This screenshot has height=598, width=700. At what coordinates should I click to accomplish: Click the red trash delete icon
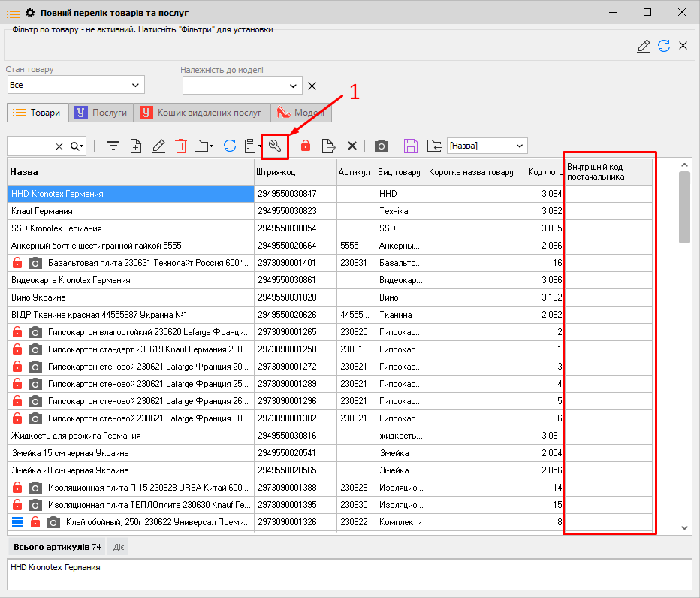coord(180,146)
